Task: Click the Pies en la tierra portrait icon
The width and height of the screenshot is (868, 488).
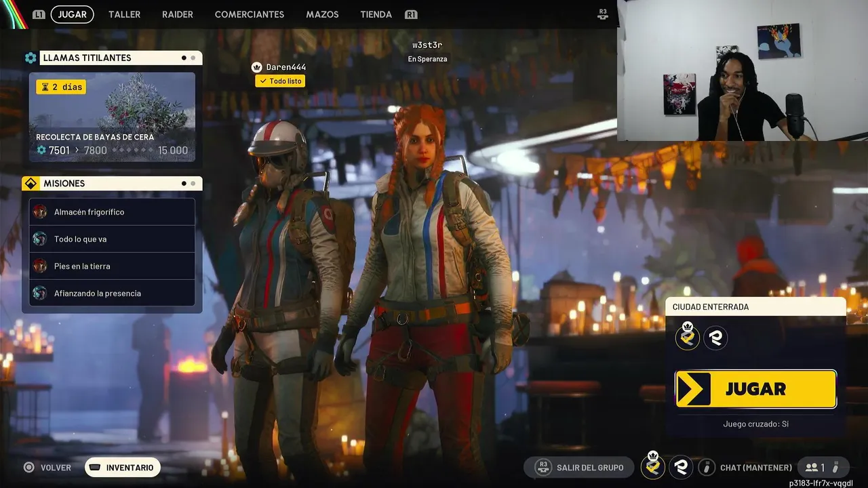Action: click(x=40, y=266)
